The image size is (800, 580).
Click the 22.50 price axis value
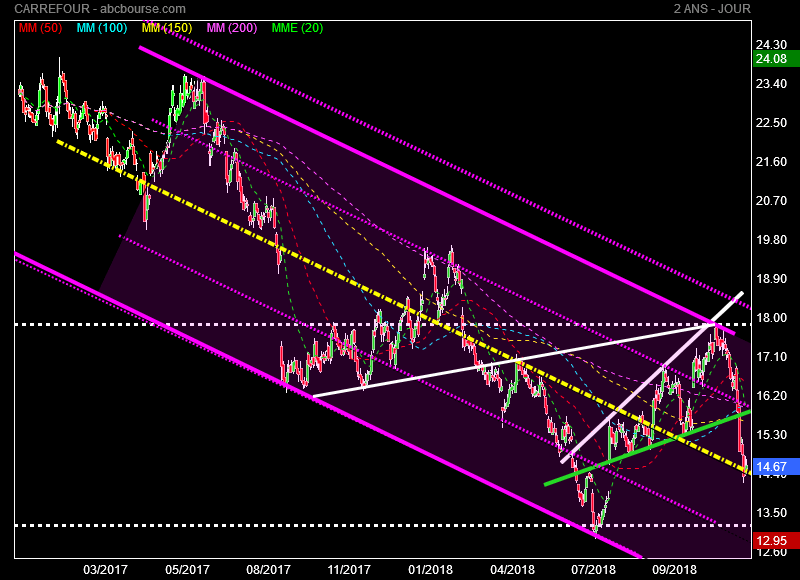click(x=771, y=123)
